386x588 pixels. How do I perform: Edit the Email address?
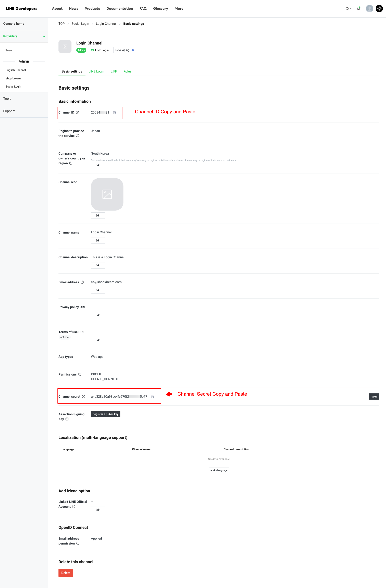[98, 290]
